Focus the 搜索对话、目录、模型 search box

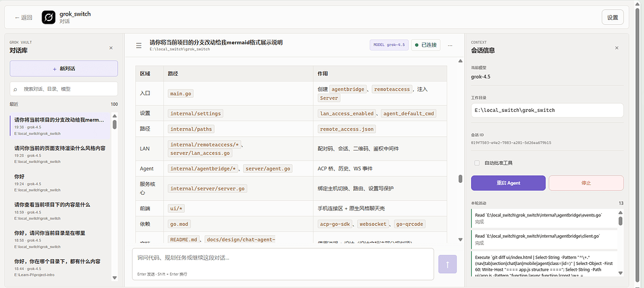[x=63, y=89]
